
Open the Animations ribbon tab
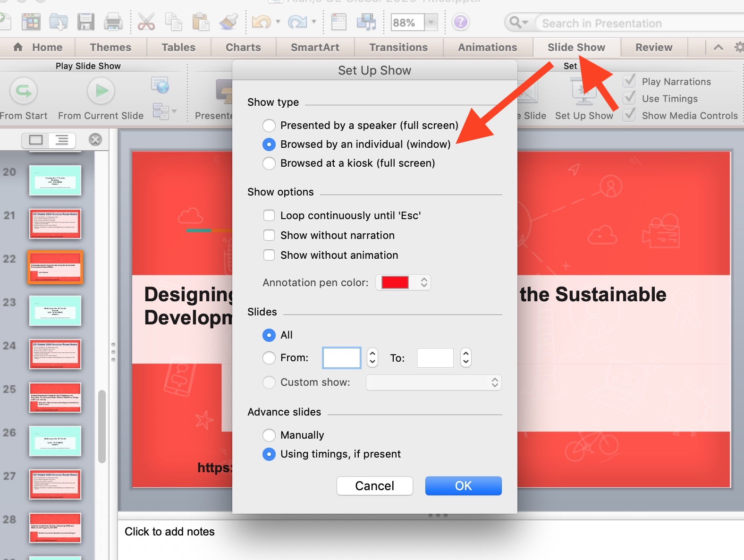point(487,47)
